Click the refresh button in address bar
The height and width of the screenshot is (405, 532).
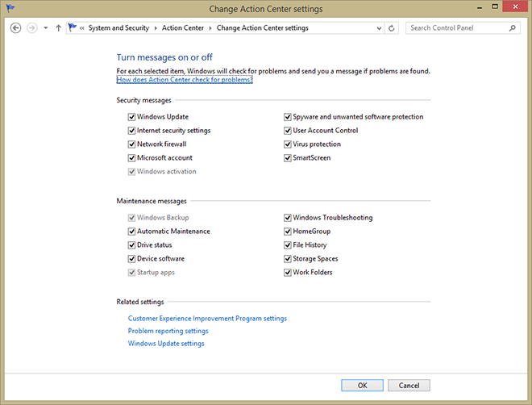[391, 28]
